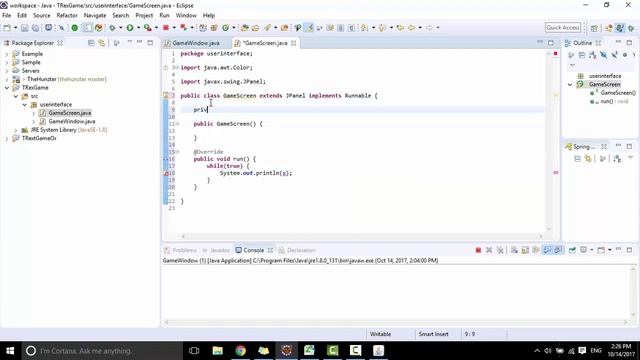The image size is (640, 360).
Task: Click the New Java Class toolbar icon
Action: click(x=225, y=28)
